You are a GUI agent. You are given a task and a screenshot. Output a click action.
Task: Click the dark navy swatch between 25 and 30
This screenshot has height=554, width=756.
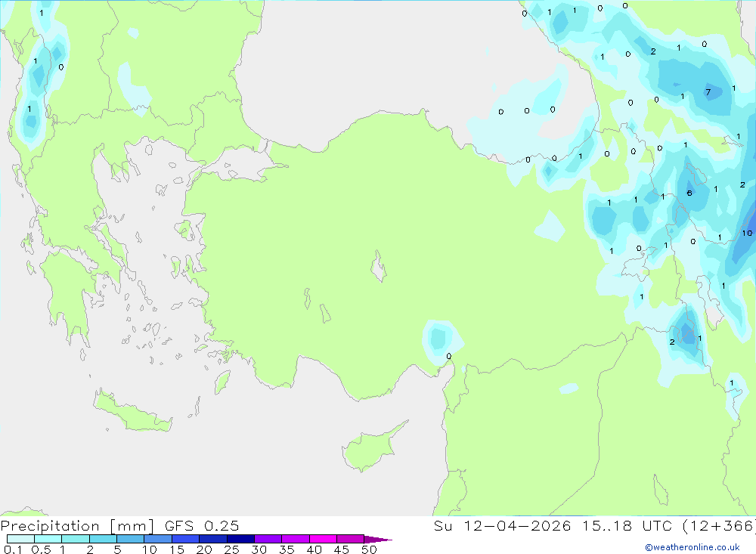coord(240,539)
